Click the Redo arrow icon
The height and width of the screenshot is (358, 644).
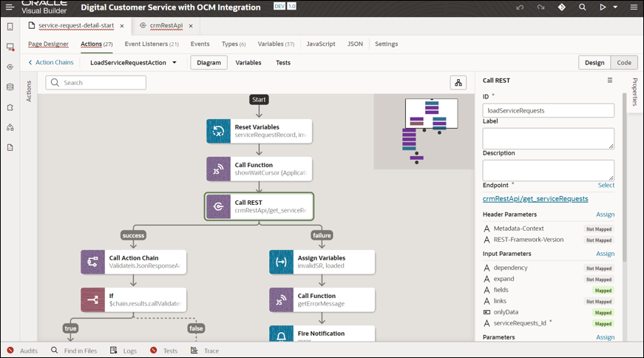(x=541, y=7)
